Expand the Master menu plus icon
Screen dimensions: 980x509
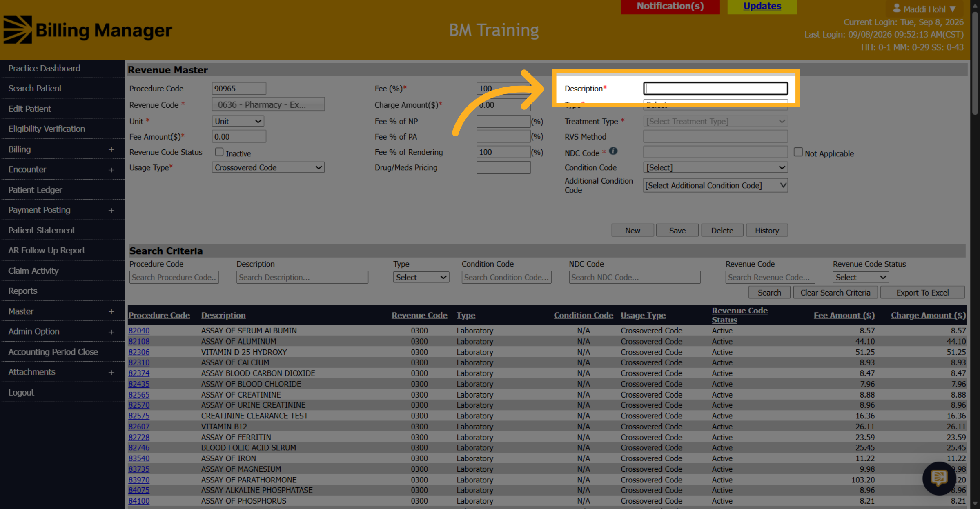[x=111, y=312]
